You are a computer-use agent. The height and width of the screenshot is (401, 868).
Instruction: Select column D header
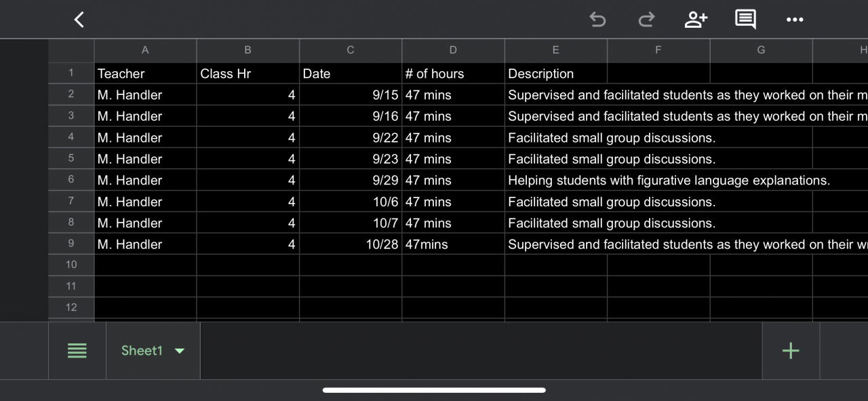pos(453,50)
